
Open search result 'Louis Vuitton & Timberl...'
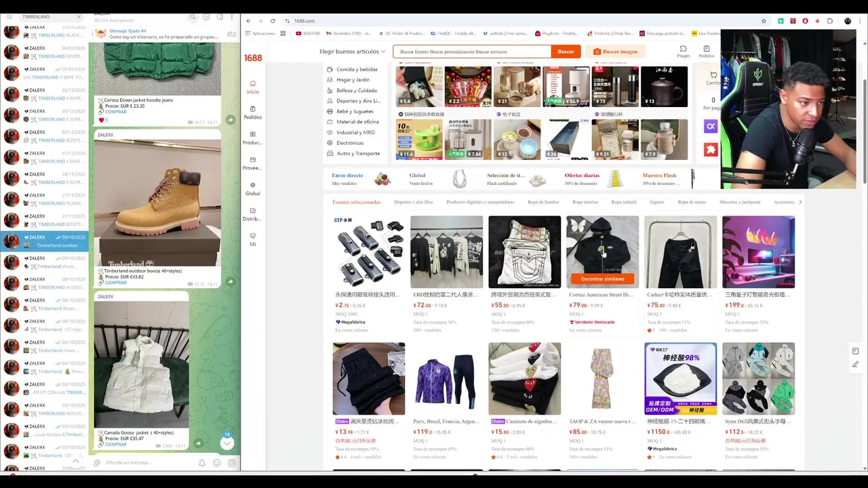(x=44, y=430)
